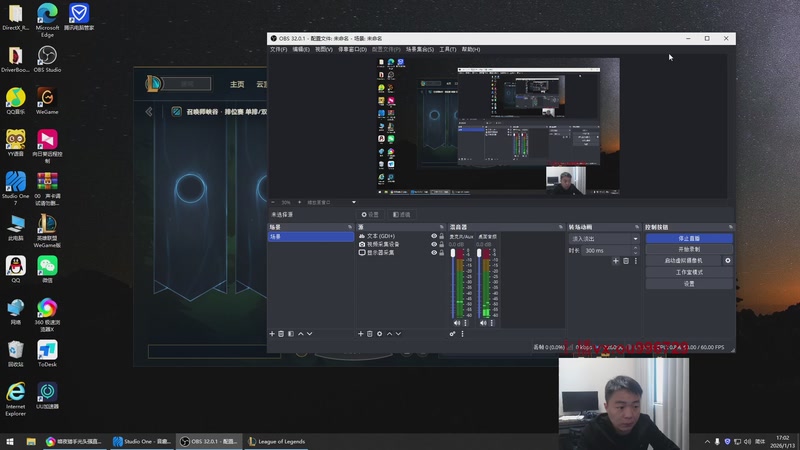Open 帮助(H) menu in OBS
800x450 pixels.
point(471,49)
